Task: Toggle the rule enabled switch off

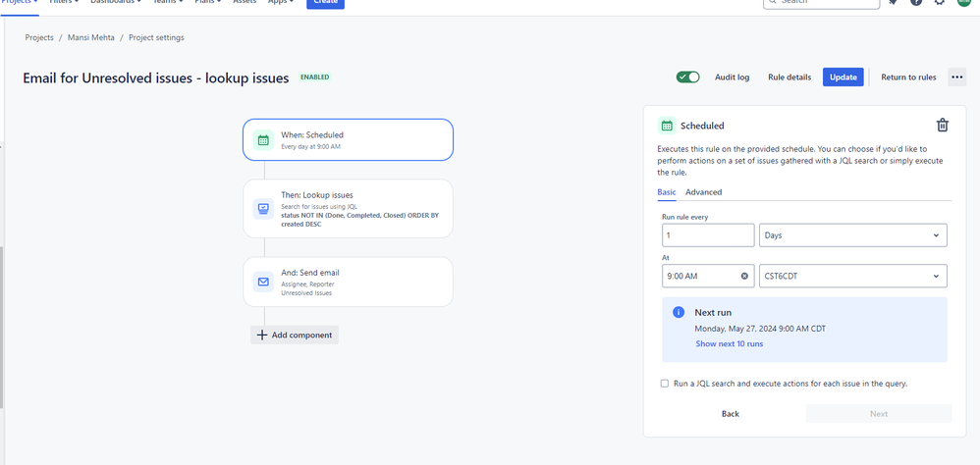Action: (x=687, y=77)
